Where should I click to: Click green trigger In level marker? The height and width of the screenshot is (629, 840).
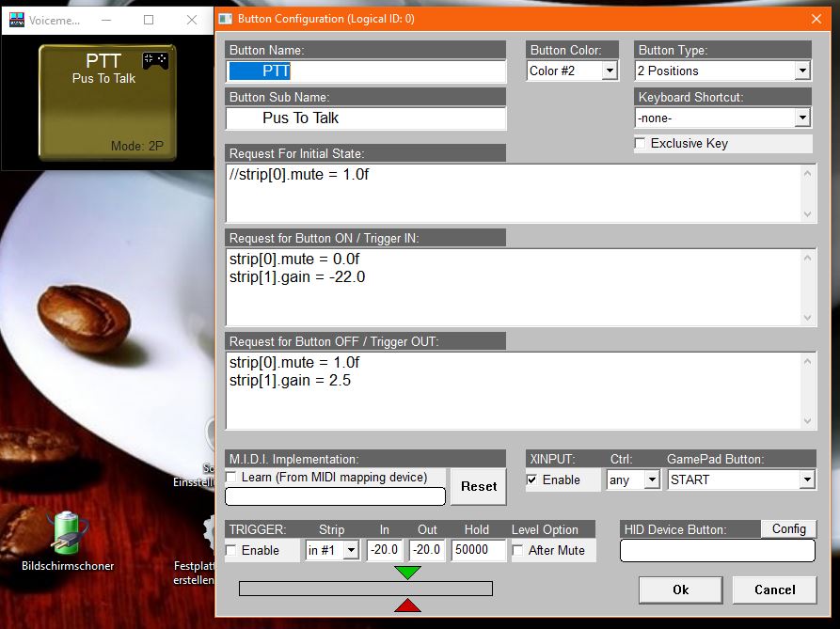pos(407,573)
